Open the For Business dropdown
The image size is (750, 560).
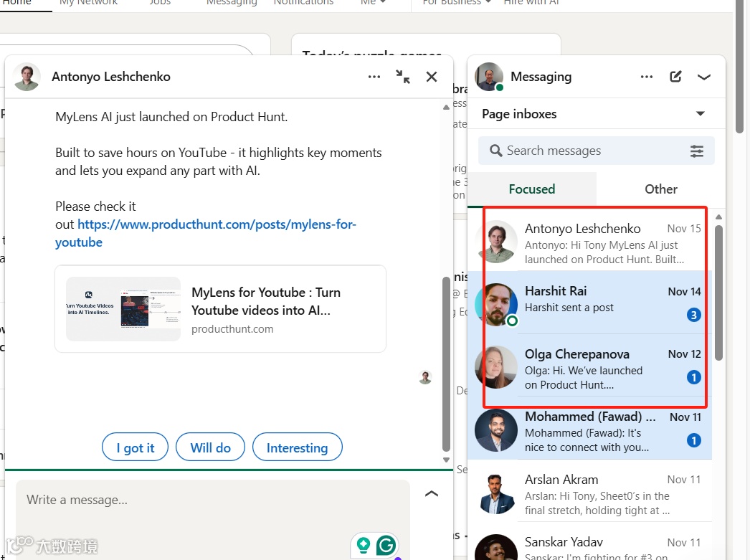click(x=457, y=3)
